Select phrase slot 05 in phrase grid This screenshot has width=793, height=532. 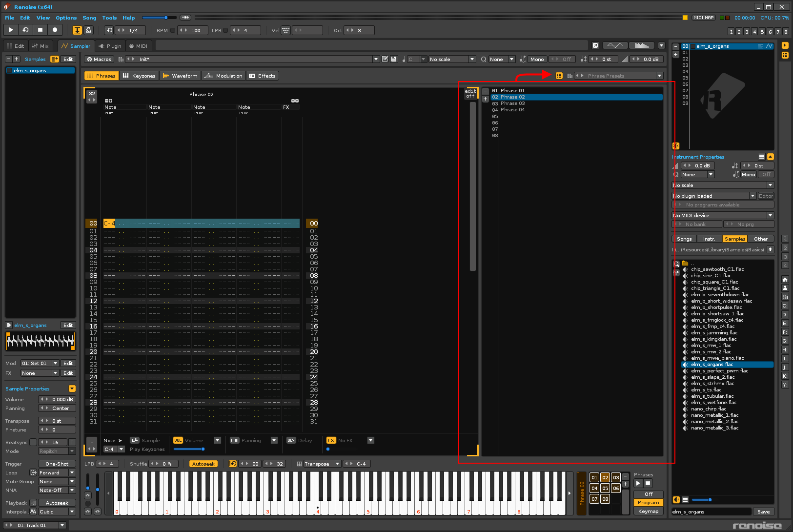[x=605, y=488]
